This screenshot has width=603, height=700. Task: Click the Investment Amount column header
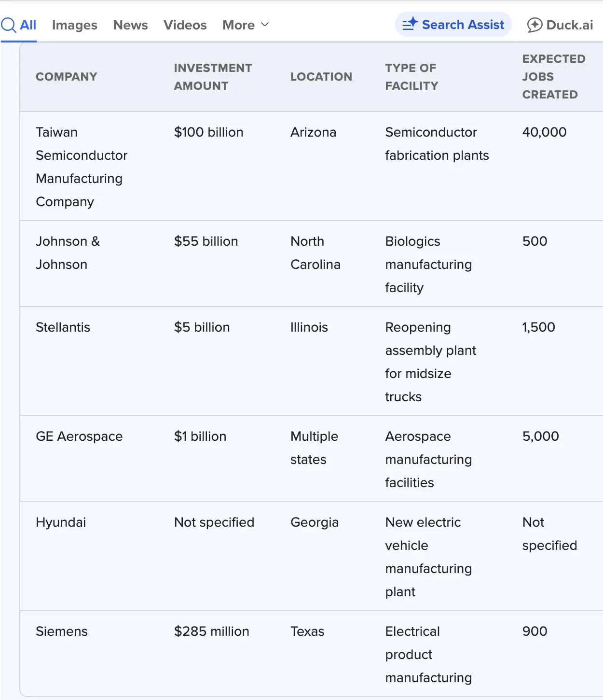pyautogui.click(x=213, y=77)
